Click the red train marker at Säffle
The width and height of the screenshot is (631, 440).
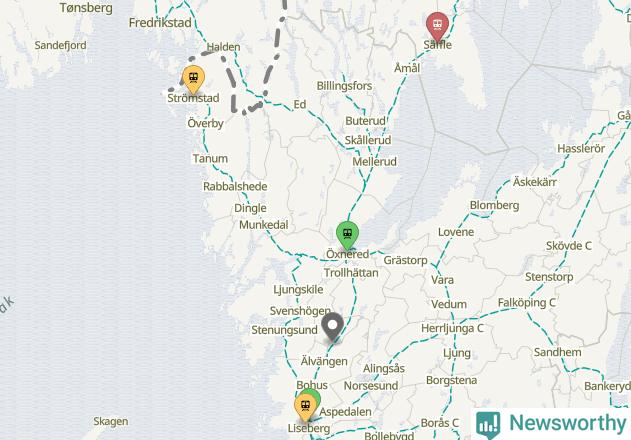[x=437, y=26]
